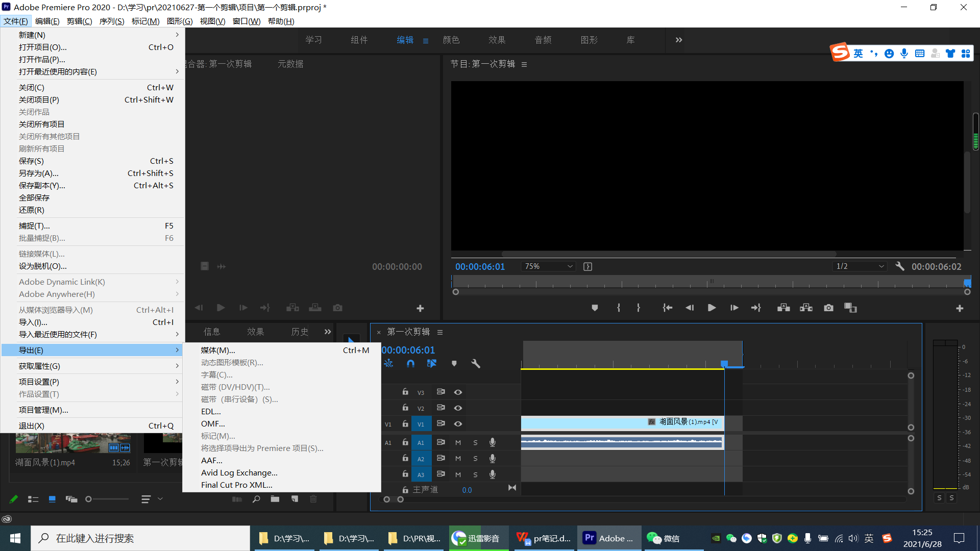The height and width of the screenshot is (551, 980).
Task: Expand 打开最近使用的内容(E) submenu
Action: pos(92,71)
